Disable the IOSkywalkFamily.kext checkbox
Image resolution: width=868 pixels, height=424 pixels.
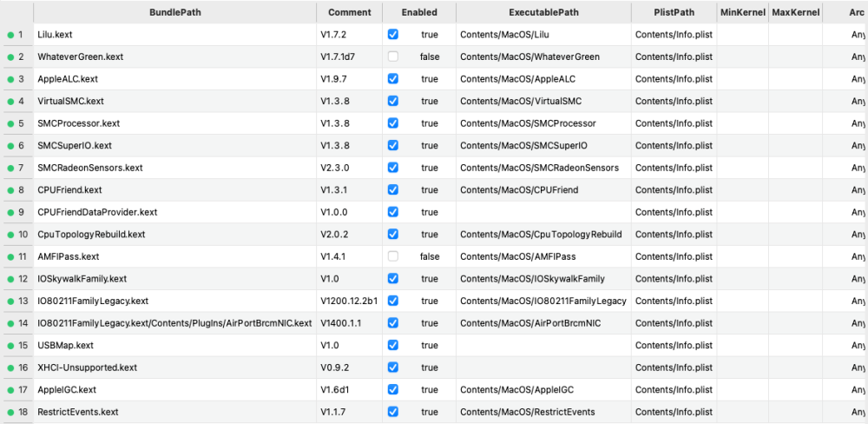[x=393, y=278]
